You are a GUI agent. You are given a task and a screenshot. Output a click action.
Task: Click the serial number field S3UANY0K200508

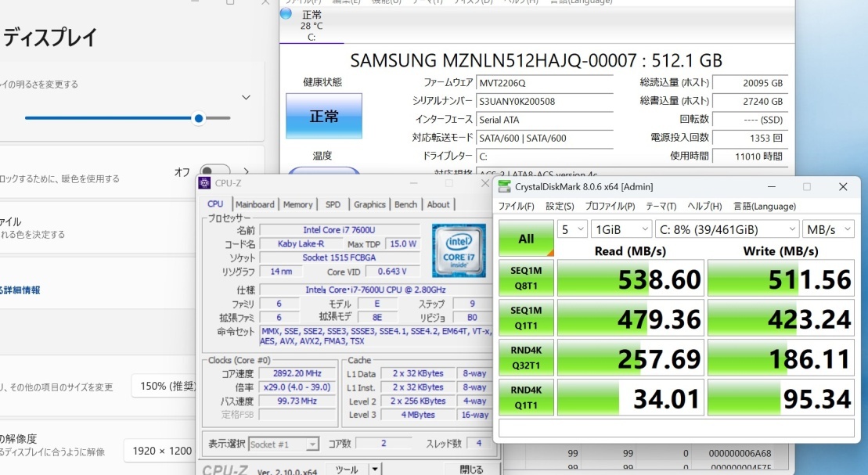545,101
